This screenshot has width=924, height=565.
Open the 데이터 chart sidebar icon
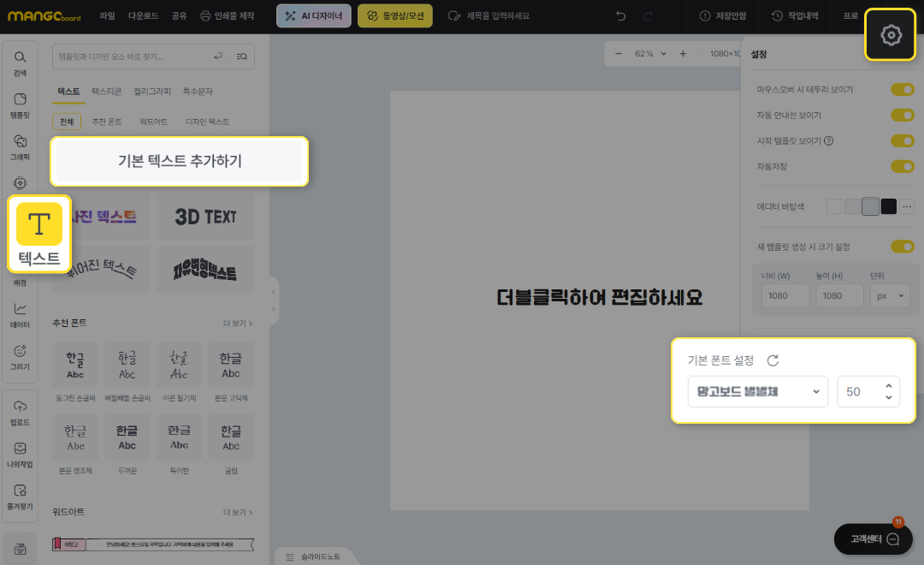(21, 315)
